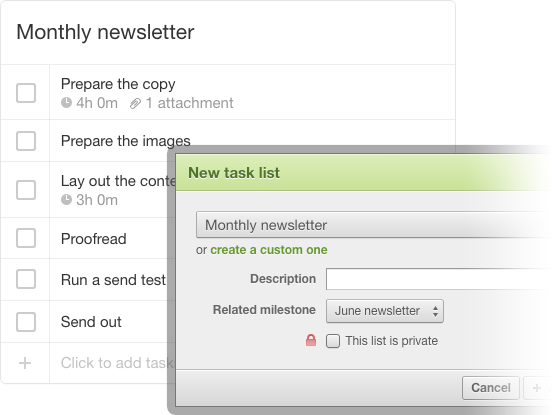Click into the Description input field
The width and height of the screenshot is (560, 415).
(x=438, y=279)
